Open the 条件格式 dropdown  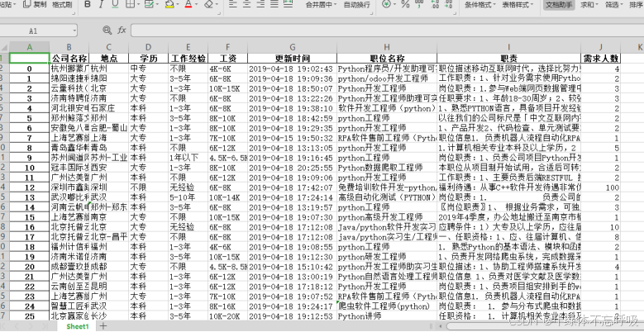[x=494, y=5]
